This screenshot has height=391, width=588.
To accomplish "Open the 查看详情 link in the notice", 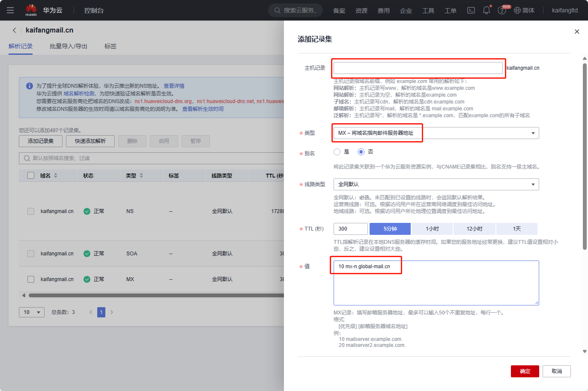I will 174,86.
